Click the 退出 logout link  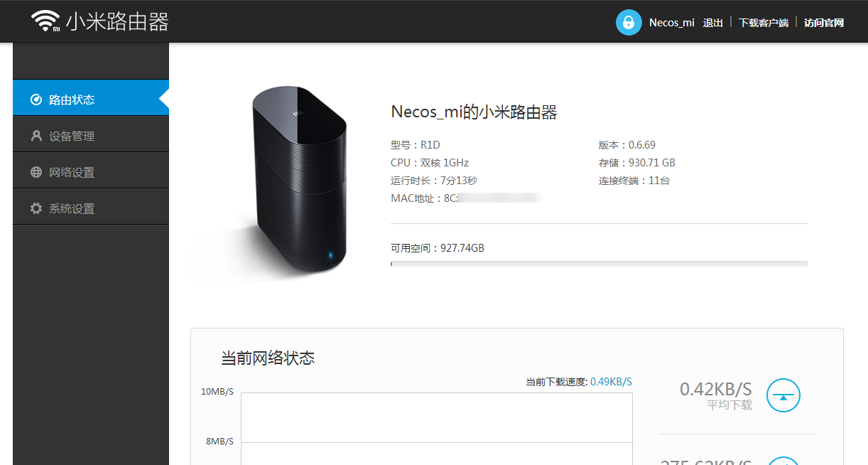click(x=712, y=23)
